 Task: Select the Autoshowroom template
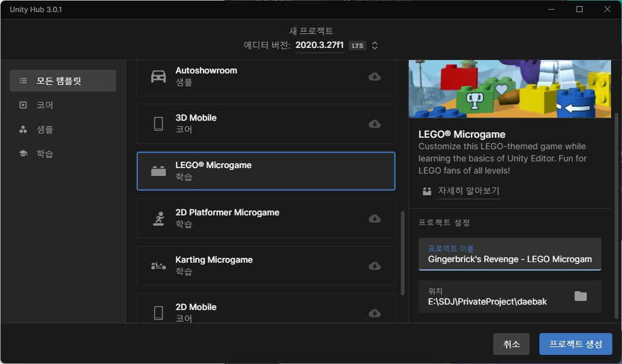pyautogui.click(x=266, y=78)
